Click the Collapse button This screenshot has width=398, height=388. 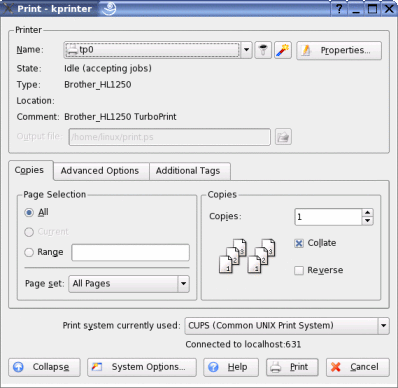click(44, 367)
